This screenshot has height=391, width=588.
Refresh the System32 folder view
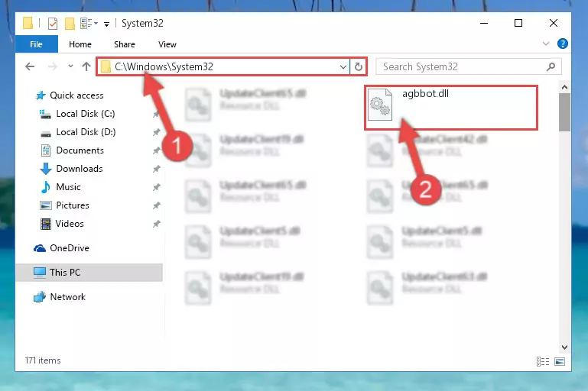click(x=359, y=66)
